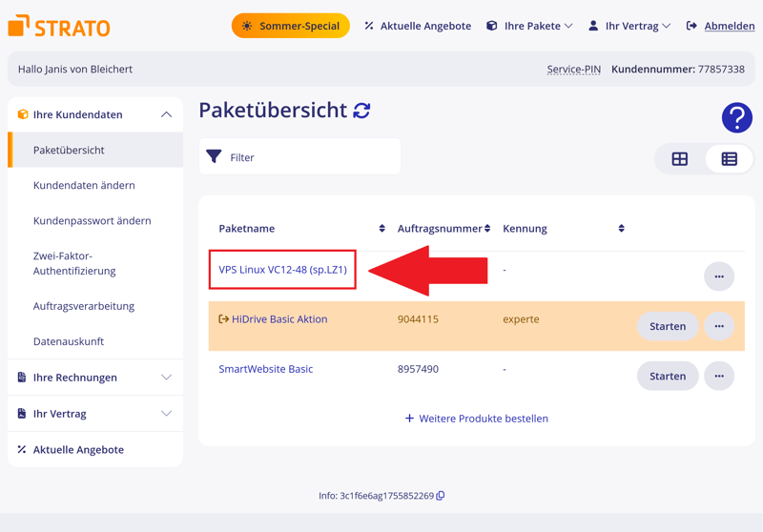Open three-dot menu for HiDrive Basic Aktion
The height and width of the screenshot is (532, 763).
(x=719, y=326)
